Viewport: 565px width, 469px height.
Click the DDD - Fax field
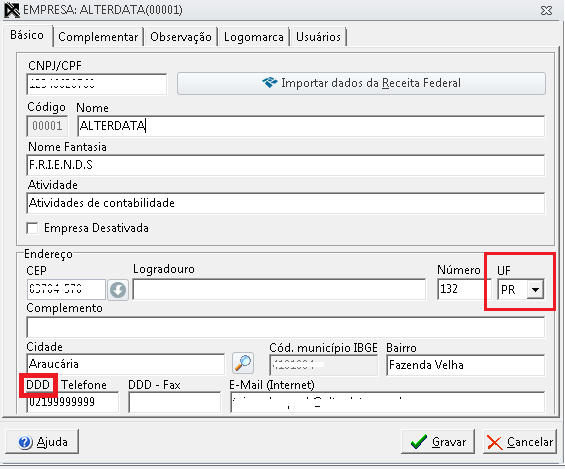175,402
